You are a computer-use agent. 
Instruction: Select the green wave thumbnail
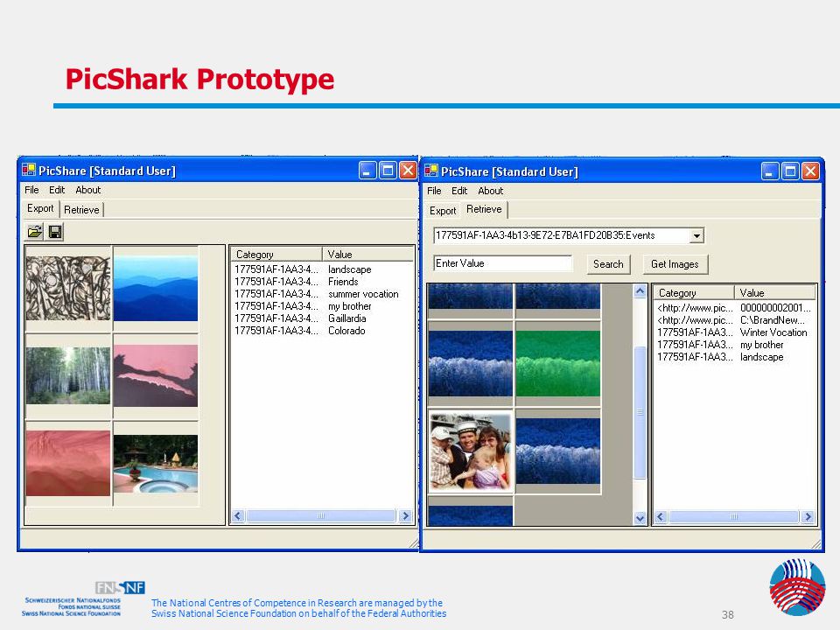[557, 363]
